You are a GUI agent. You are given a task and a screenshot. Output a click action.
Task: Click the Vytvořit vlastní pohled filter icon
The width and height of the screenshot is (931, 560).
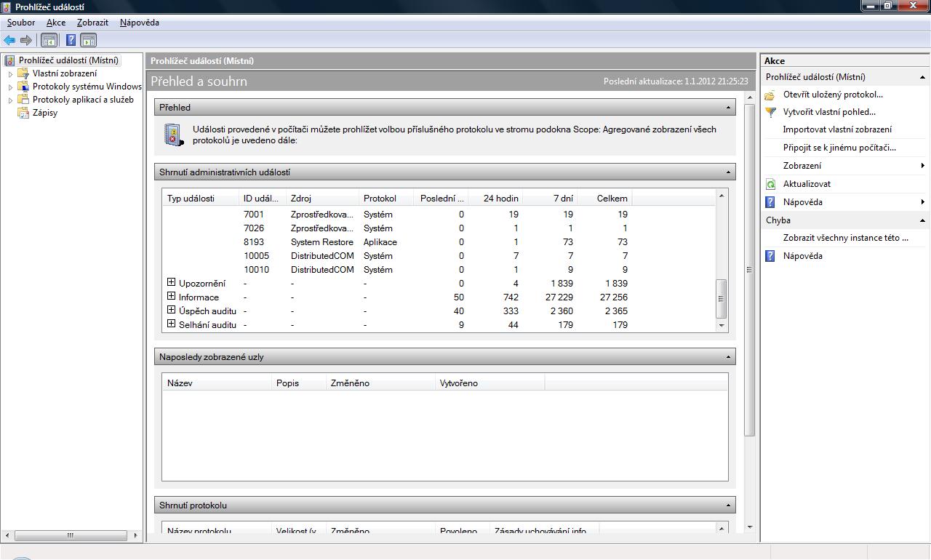coord(770,112)
